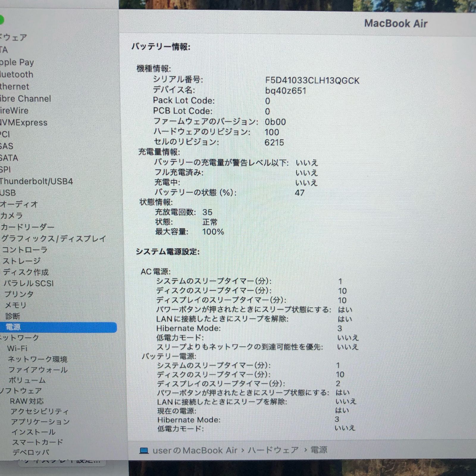The image size is (476, 476).
Task: Select Wi-Fi in the sidebar
Action: 17,348
